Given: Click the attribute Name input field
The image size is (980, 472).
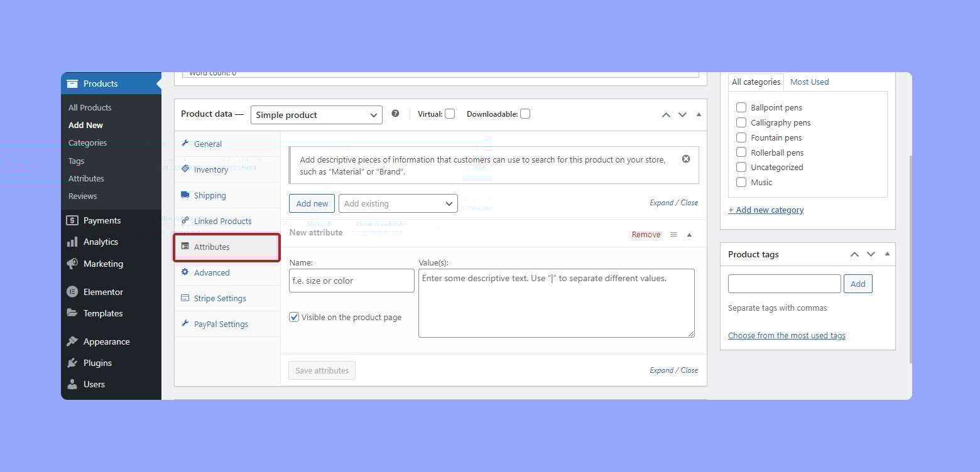Looking at the screenshot, I should point(351,281).
